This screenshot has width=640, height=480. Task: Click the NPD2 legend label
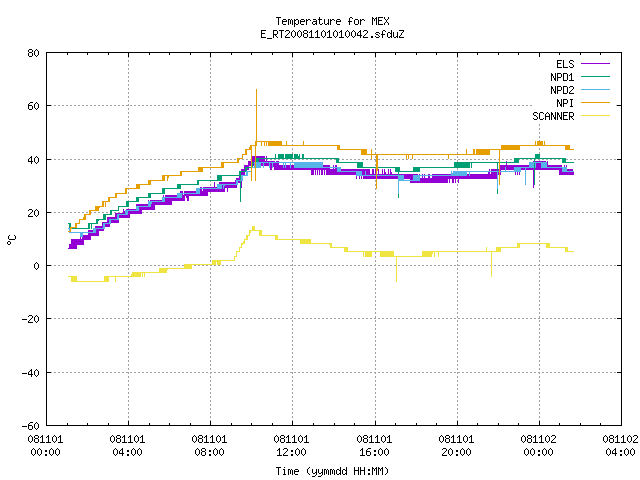[562, 90]
